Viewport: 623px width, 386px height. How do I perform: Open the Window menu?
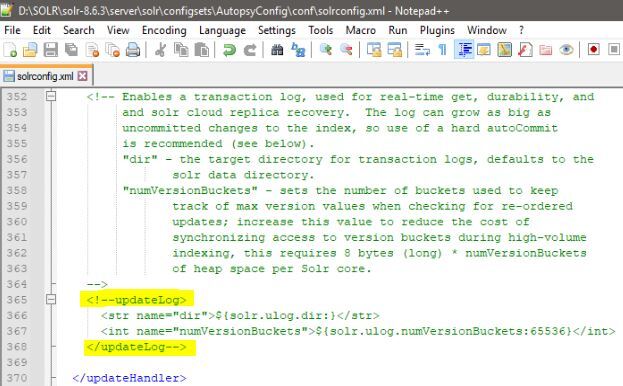pyautogui.click(x=487, y=30)
